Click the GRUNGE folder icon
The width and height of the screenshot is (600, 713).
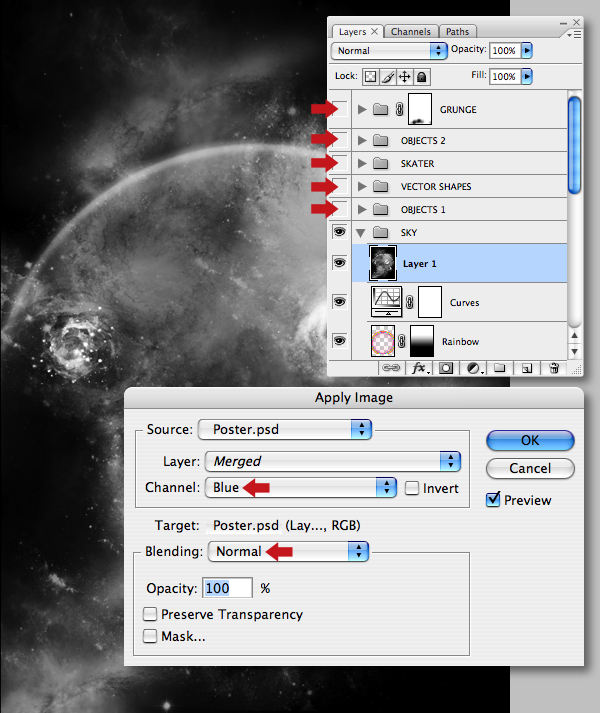tap(380, 109)
